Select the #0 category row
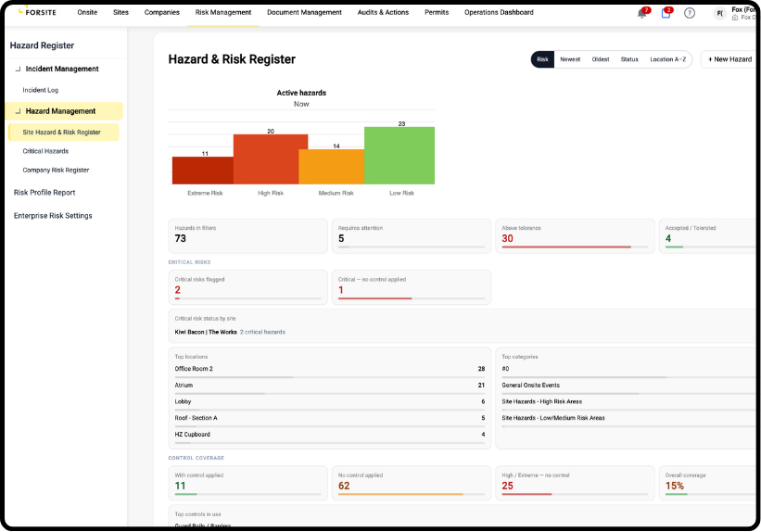761x532 pixels. (x=630, y=371)
